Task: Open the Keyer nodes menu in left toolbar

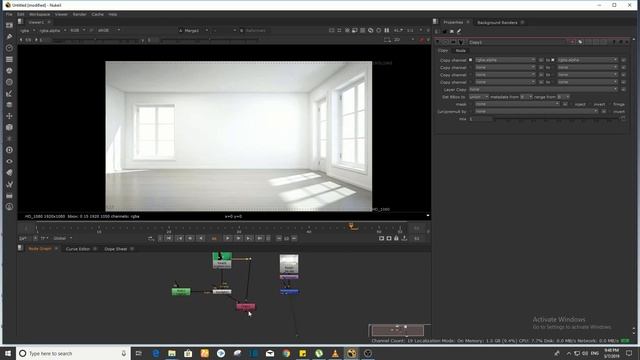Action: coord(9,93)
